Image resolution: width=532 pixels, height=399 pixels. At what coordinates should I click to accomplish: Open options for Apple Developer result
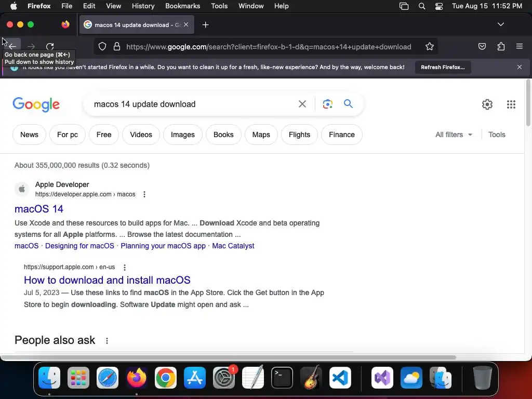tap(144, 194)
